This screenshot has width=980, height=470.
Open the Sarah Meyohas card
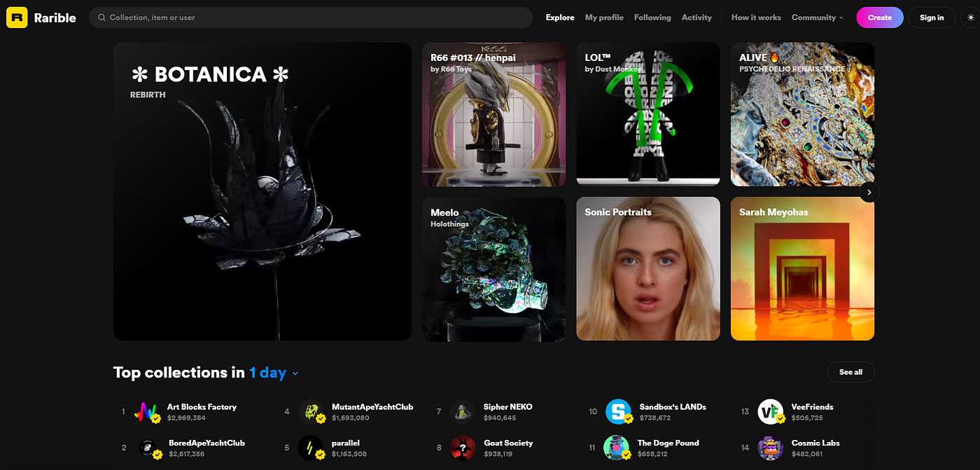click(x=802, y=269)
